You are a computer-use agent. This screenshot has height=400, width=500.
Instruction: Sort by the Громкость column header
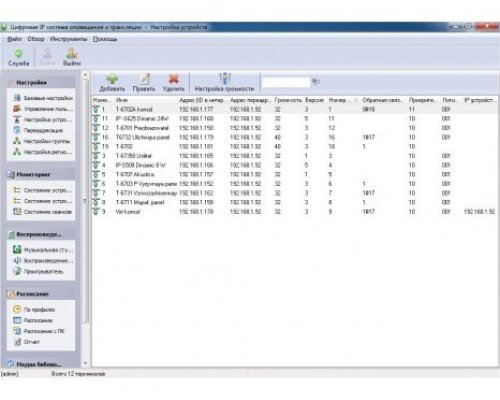[288, 100]
